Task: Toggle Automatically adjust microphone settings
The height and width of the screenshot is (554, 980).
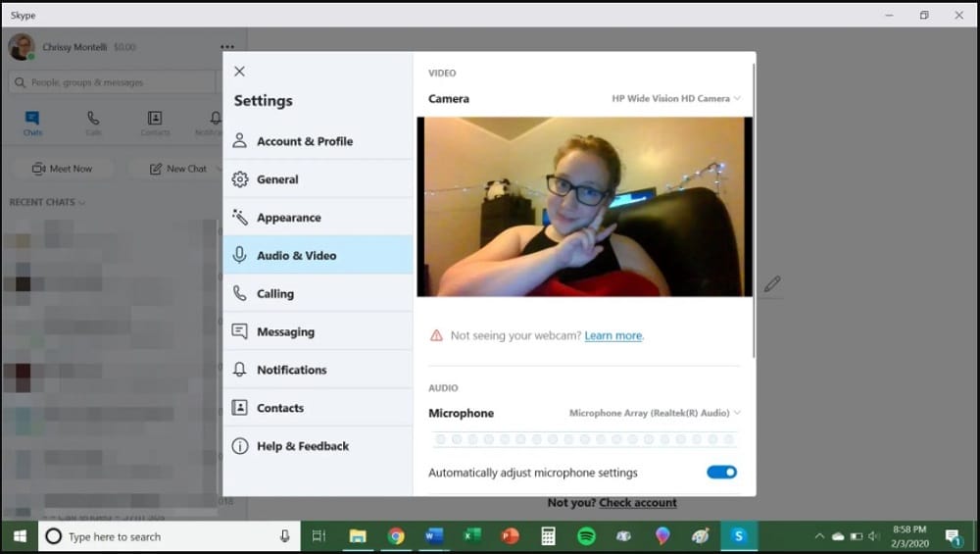Action: pos(722,472)
